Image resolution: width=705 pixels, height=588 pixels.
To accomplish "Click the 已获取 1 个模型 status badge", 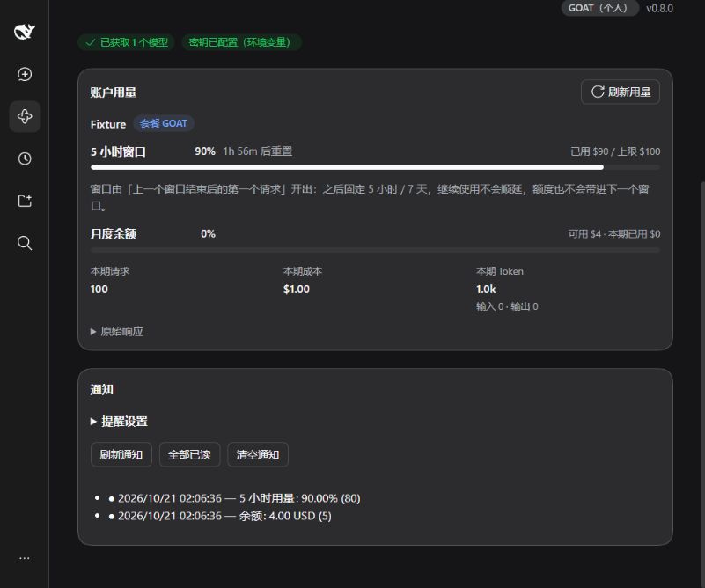I will click(x=127, y=42).
